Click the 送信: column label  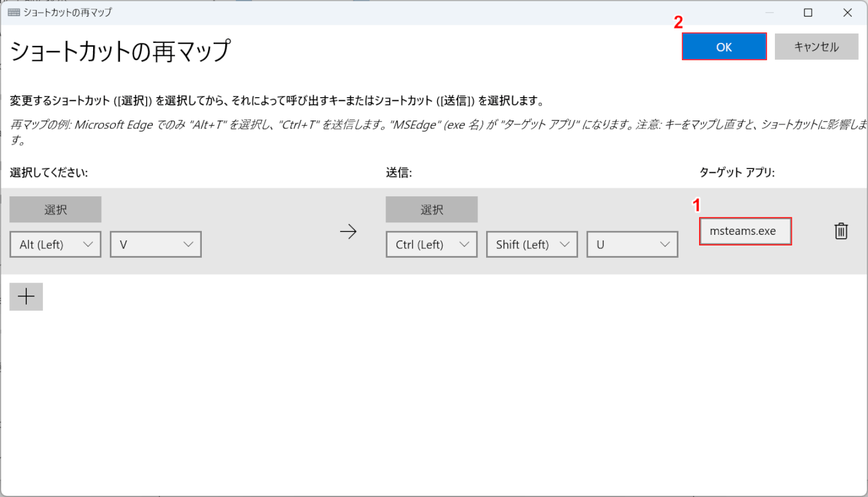pos(399,173)
